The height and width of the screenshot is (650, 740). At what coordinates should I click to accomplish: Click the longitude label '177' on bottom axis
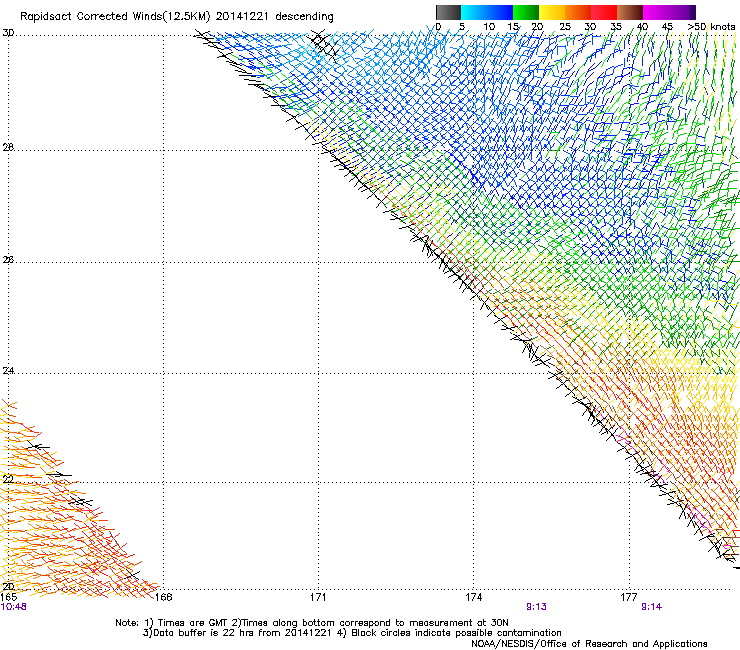click(x=629, y=597)
